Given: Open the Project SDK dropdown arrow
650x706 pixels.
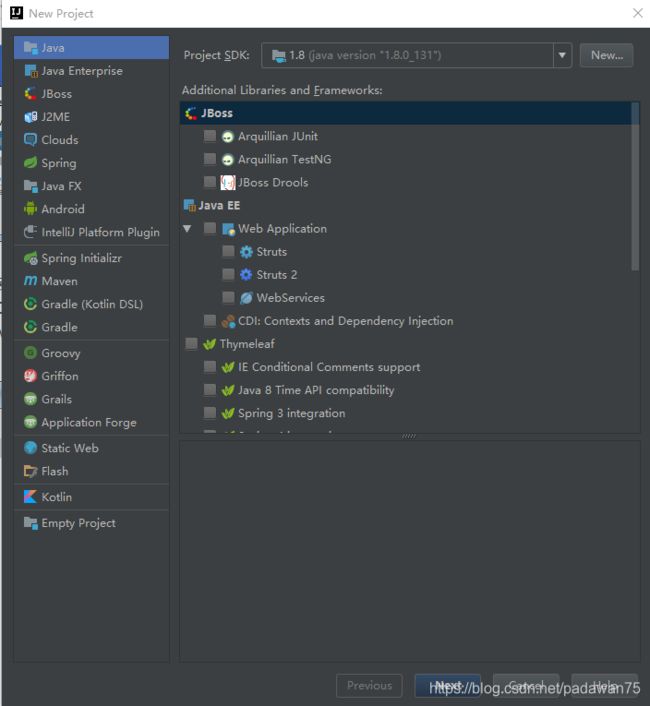Looking at the screenshot, I should (562, 55).
